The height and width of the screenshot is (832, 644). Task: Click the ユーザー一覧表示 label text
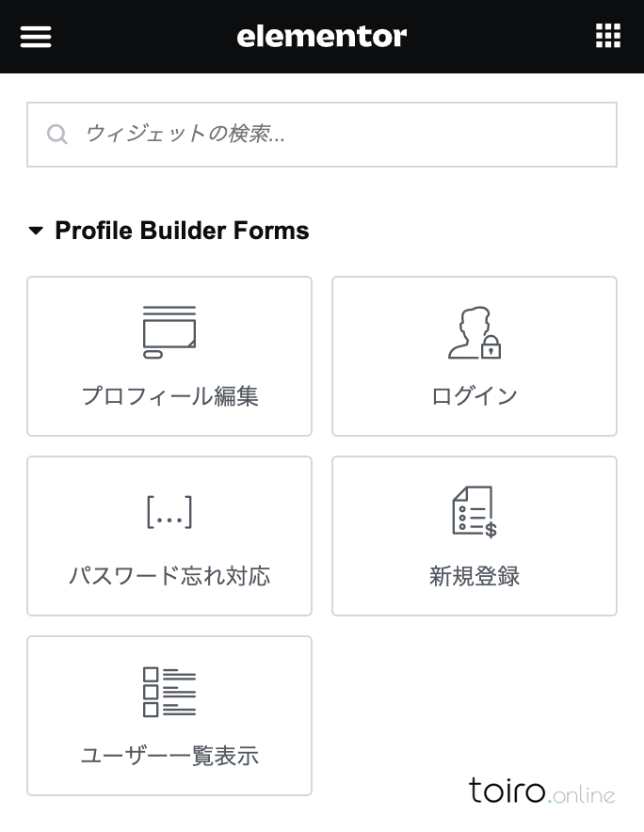tap(169, 756)
